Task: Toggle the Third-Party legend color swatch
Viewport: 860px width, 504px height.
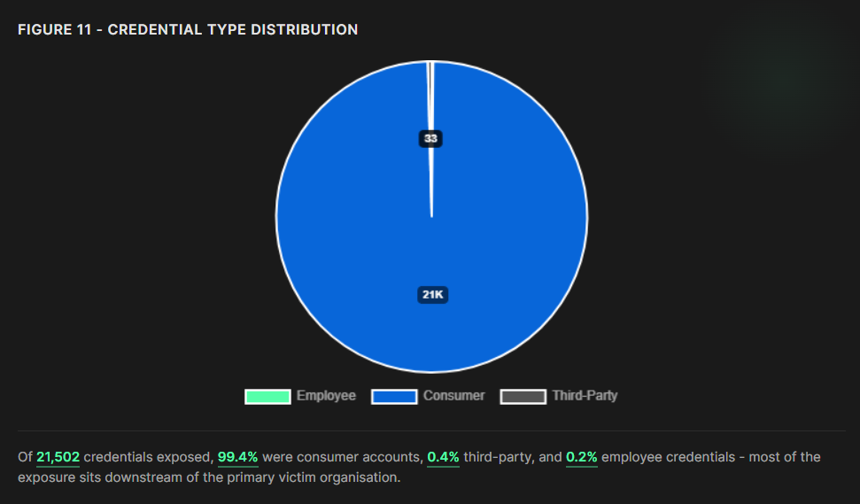Action: click(x=523, y=397)
